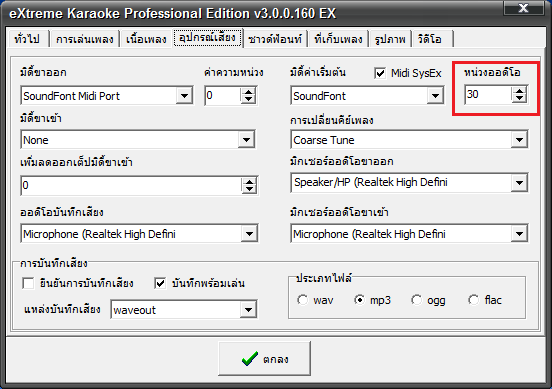Open the ที่เก็บเพลง tab

[338, 39]
